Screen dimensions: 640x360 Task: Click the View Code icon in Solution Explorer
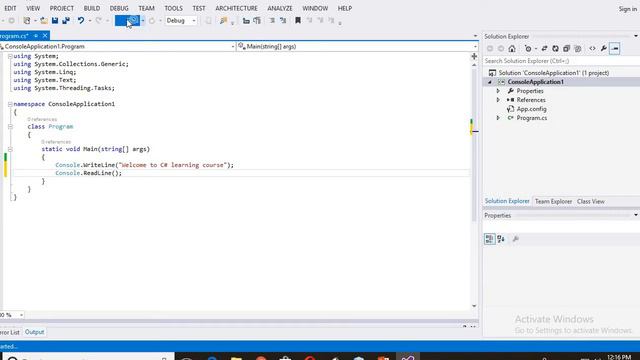pos(592,49)
